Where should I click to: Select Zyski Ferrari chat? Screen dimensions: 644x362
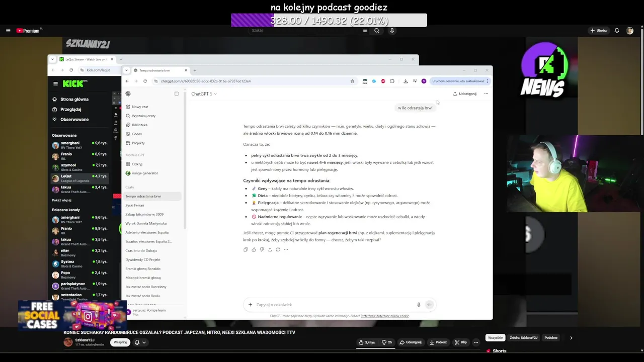pos(135,205)
